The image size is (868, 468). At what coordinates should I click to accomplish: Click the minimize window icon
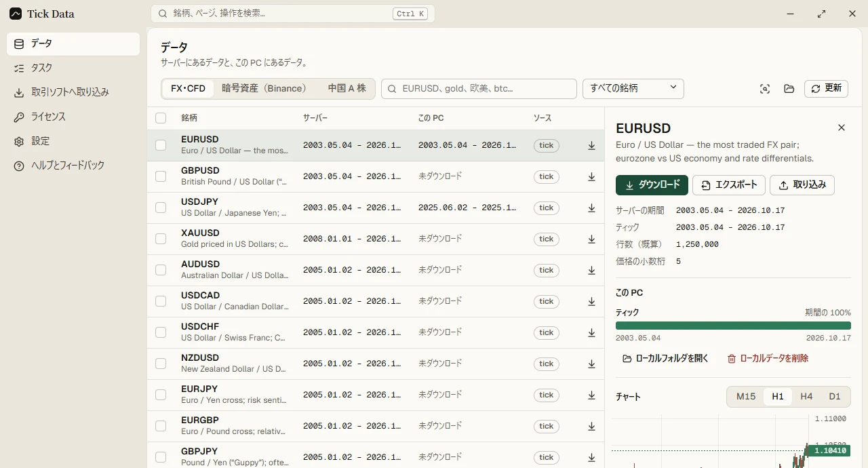(791, 14)
